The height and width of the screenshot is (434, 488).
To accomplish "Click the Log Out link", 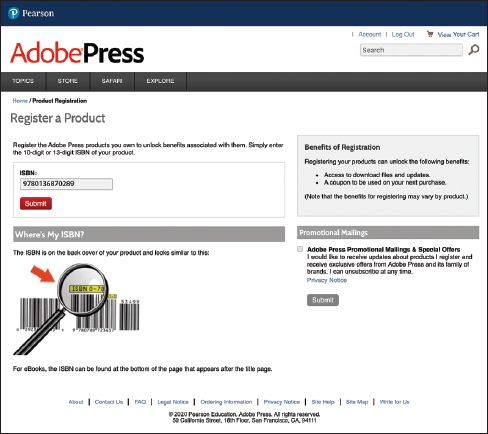I will [403, 34].
